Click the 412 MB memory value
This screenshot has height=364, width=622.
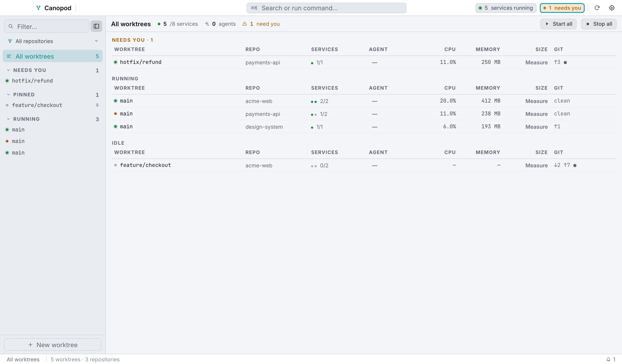point(491,101)
